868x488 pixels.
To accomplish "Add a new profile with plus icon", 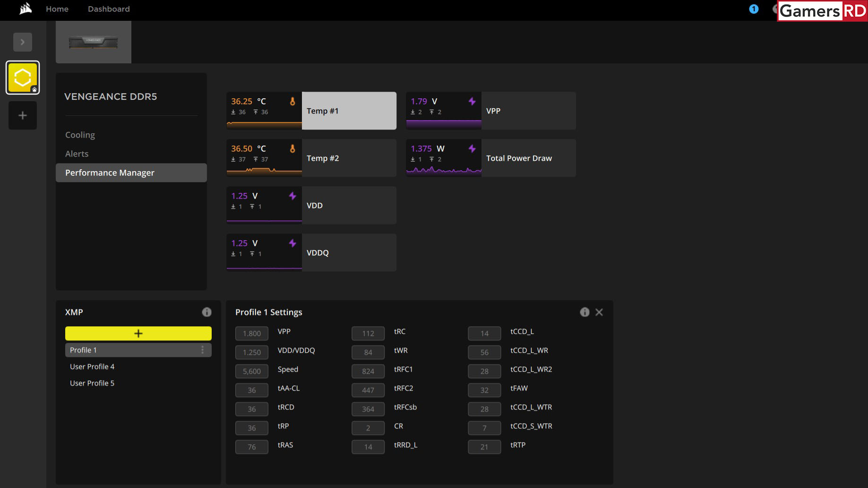I will click(x=23, y=115).
